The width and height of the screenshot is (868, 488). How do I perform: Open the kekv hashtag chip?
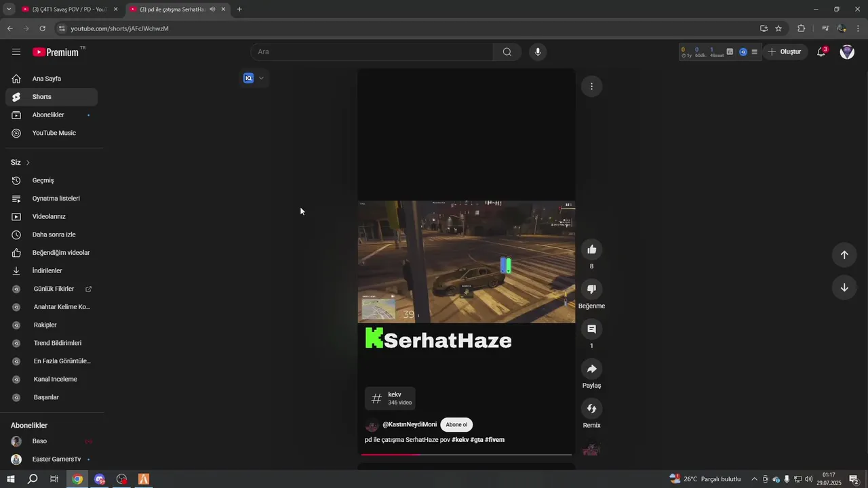tap(391, 399)
